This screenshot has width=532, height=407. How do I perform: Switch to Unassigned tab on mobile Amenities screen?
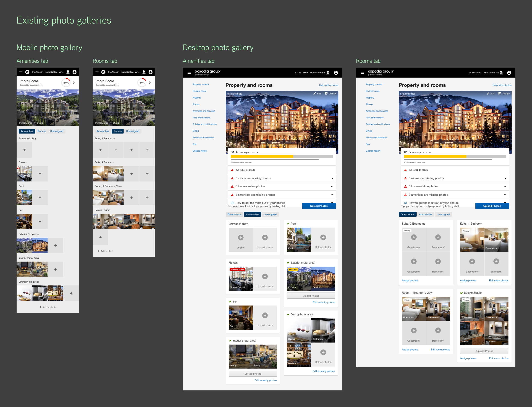click(56, 131)
